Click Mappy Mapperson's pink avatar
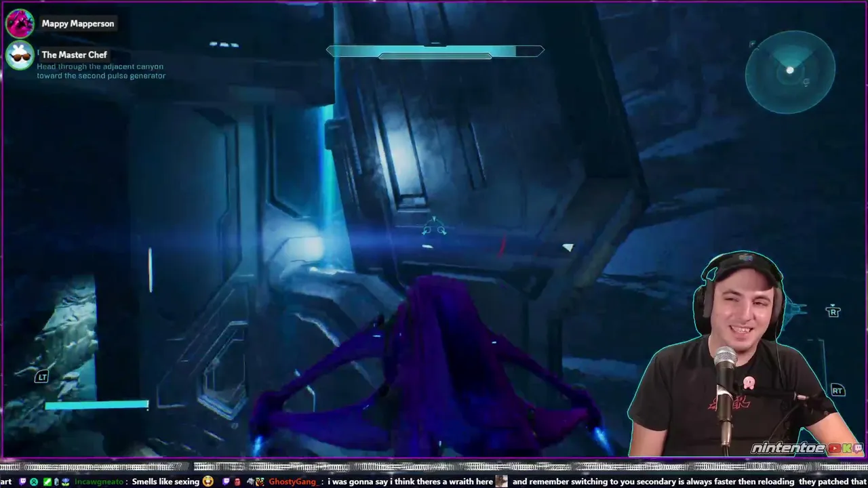Viewport: 868px width, 488px height. coord(20,24)
